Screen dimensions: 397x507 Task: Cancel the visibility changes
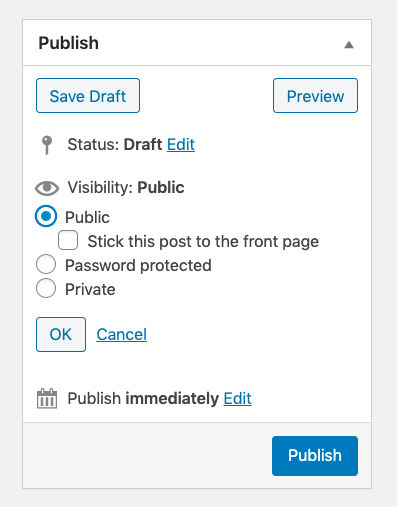pos(122,334)
